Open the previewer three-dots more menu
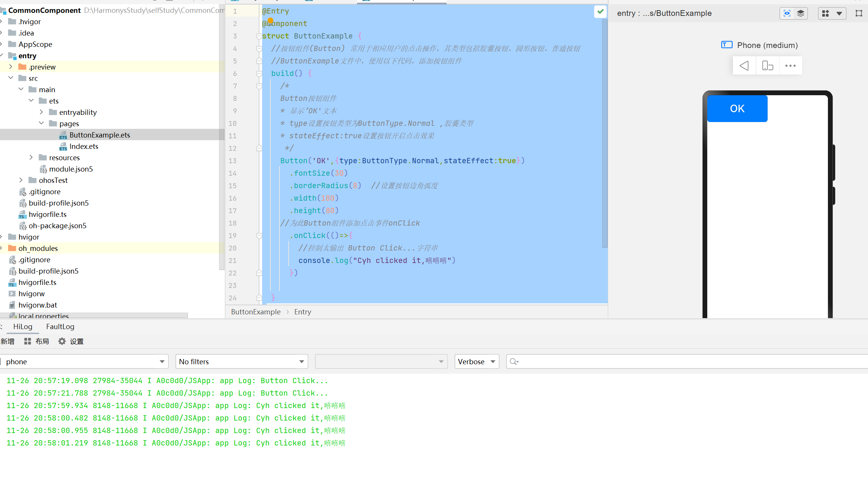Image resolution: width=868 pixels, height=481 pixels. [x=790, y=66]
